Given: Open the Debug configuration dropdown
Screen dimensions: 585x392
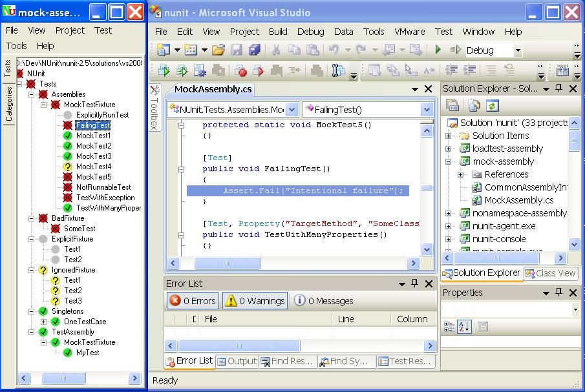Looking at the screenshot, I should pyautogui.click(x=518, y=50).
